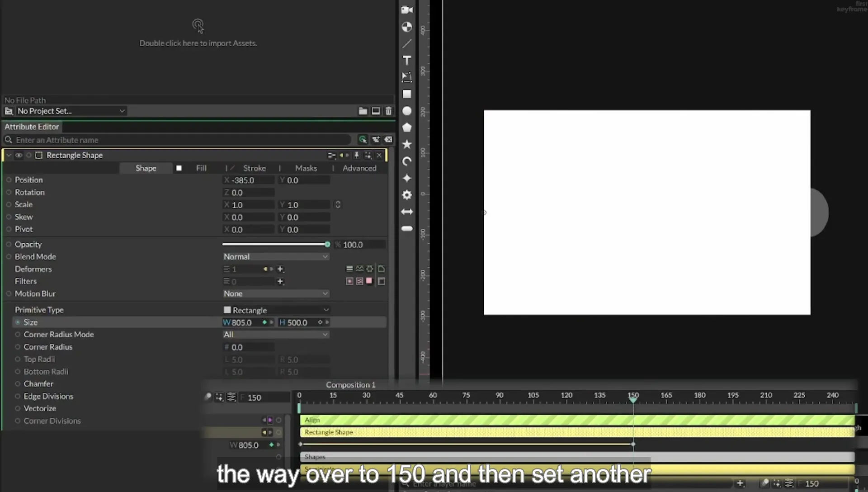Image resolution: width=868 pixels, height=492 pixels.
Task: Select the Ellipse shape tool
Action: click(x=407, y=111)
